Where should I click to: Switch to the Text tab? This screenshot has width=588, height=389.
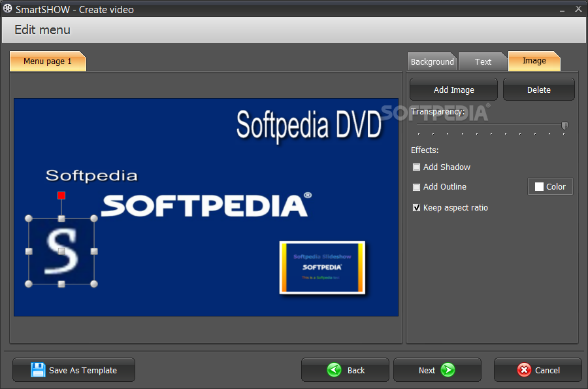483,61
